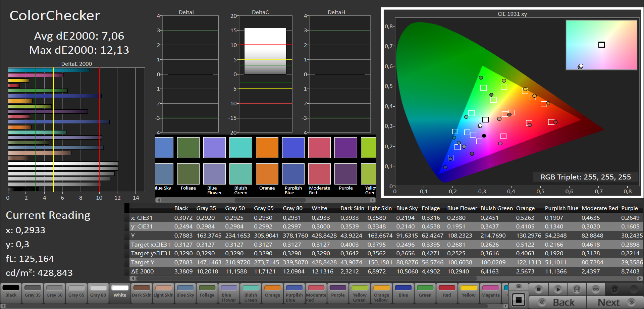Click the dimmed refresh arrows icon
This screenshot has width=644, height=309.
pyautogui.click(x=614, y=289)
